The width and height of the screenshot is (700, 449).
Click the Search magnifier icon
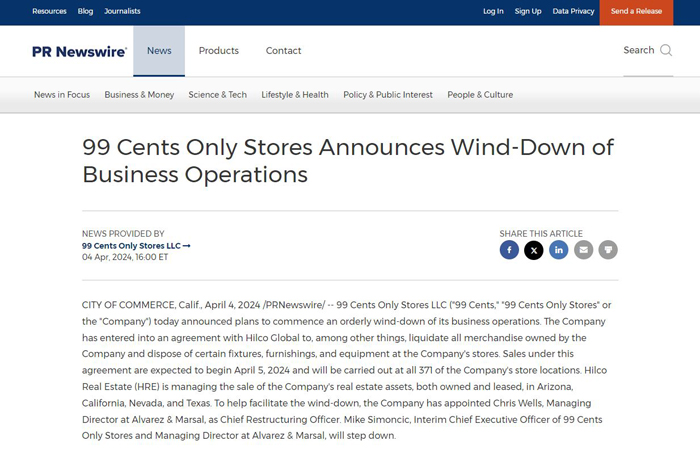(x=666, y=50)
